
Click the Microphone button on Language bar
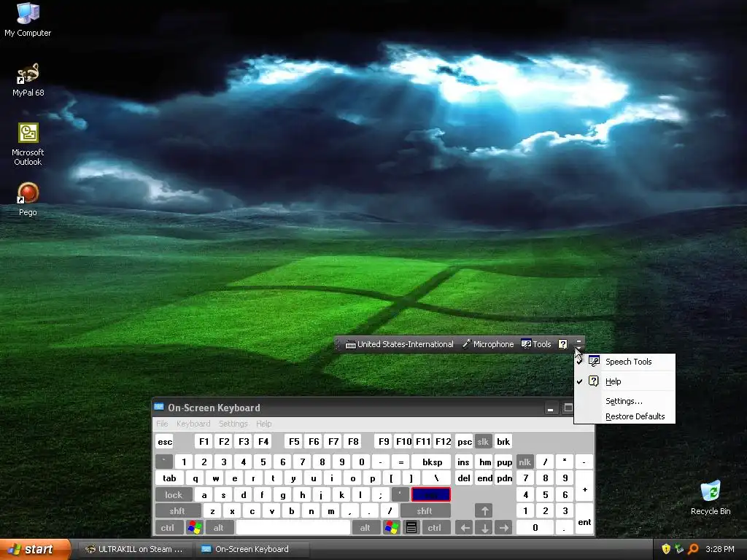[488, 344]
